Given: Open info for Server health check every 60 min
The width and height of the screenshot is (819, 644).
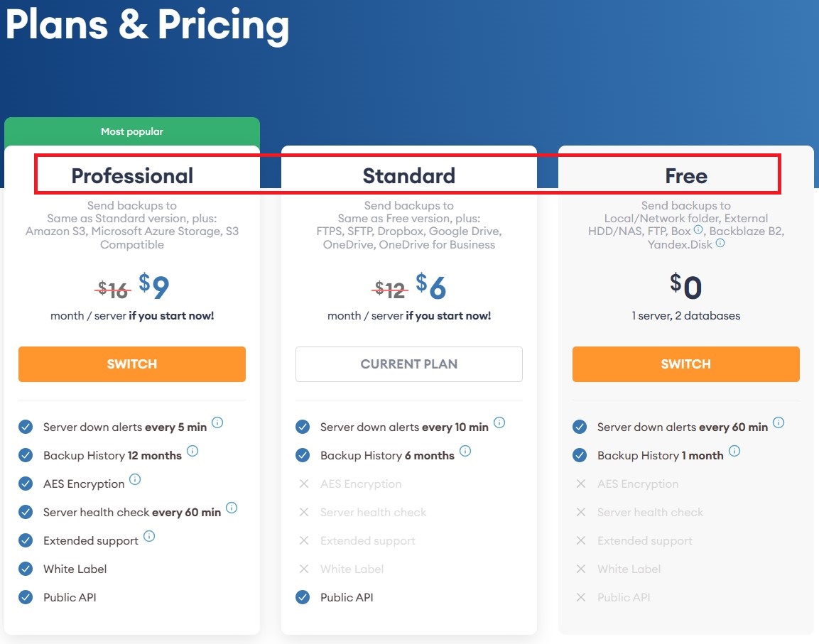Looking at the screenshot, I should tap(230, 508).
